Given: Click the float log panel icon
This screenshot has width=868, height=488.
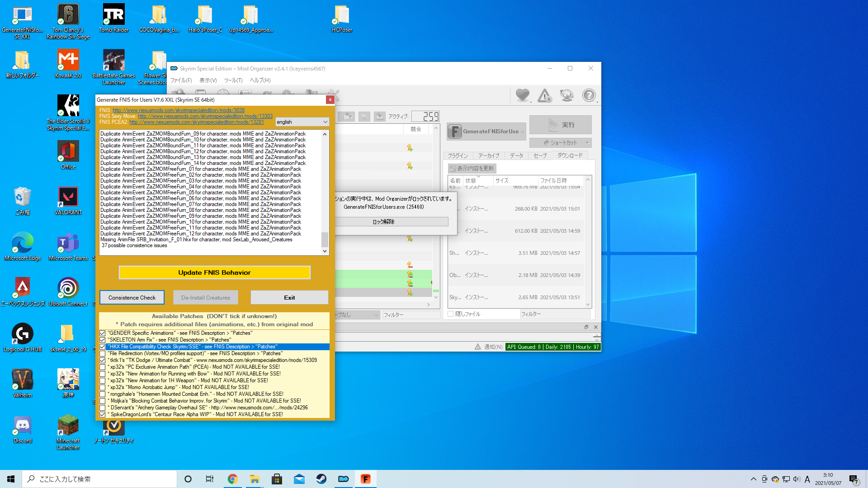Looking at the screenshot, I should tap(586, 327).
